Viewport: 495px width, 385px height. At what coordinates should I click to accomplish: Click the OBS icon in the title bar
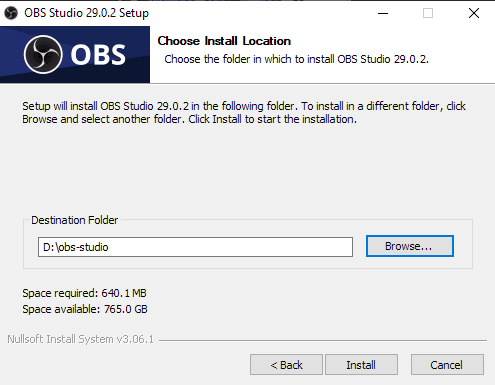pyautogui.click(x=11, y=13)
